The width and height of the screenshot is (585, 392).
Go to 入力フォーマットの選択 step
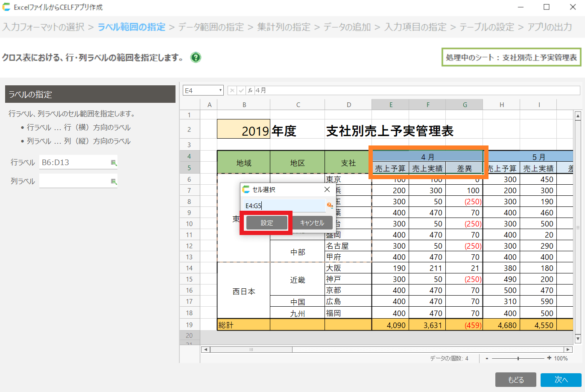click(44, 27)
